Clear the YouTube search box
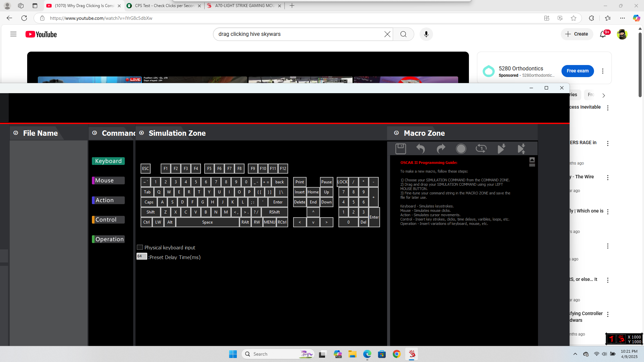 pos(387,34)
